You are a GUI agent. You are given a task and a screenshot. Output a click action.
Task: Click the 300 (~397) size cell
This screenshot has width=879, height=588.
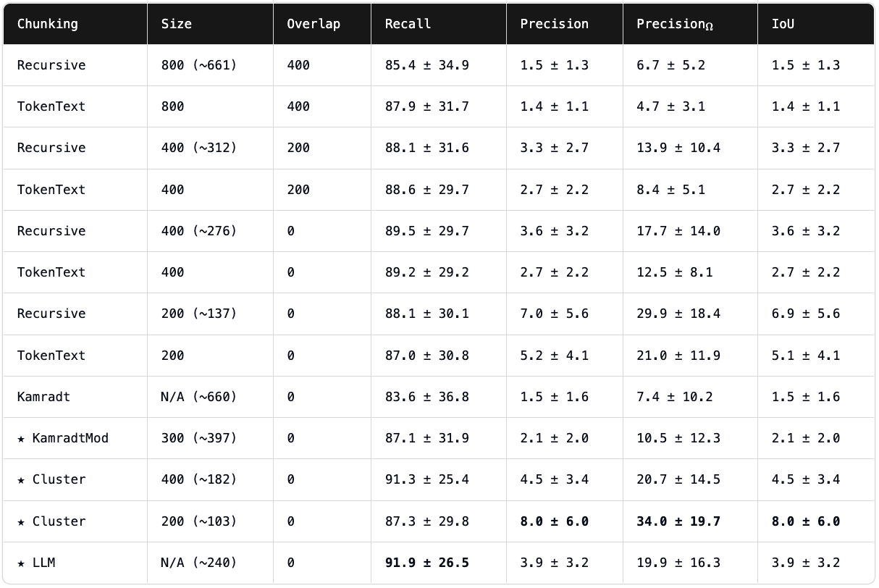click(199, 438)
